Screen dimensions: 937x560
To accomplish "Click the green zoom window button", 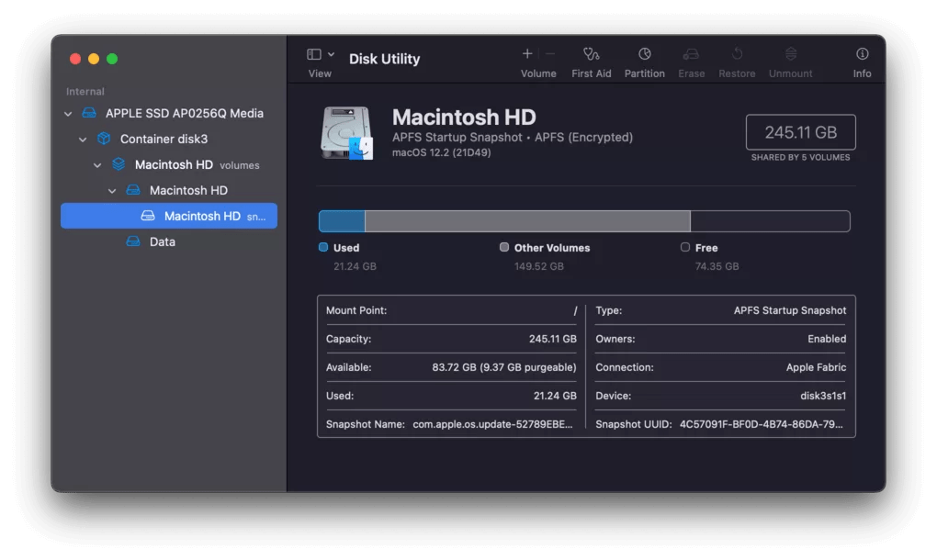I will (x=112, y=59).
